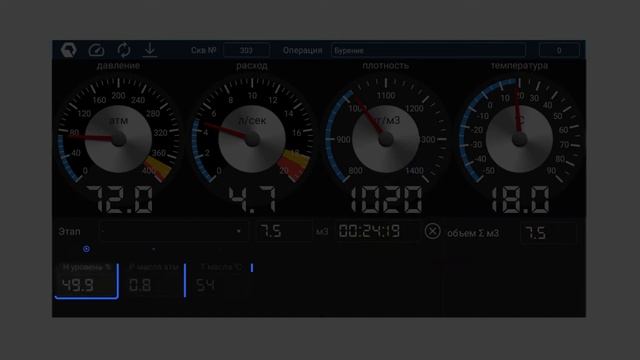This screenshot has width=640, height=360.
Task: Click the температура gauge dial
Action: pos(519,139)
